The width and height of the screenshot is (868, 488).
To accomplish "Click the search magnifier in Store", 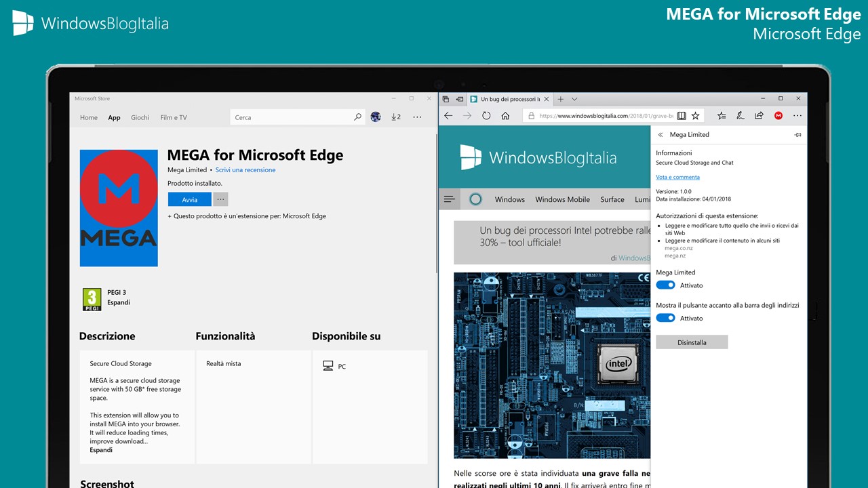I will (357, 117).
